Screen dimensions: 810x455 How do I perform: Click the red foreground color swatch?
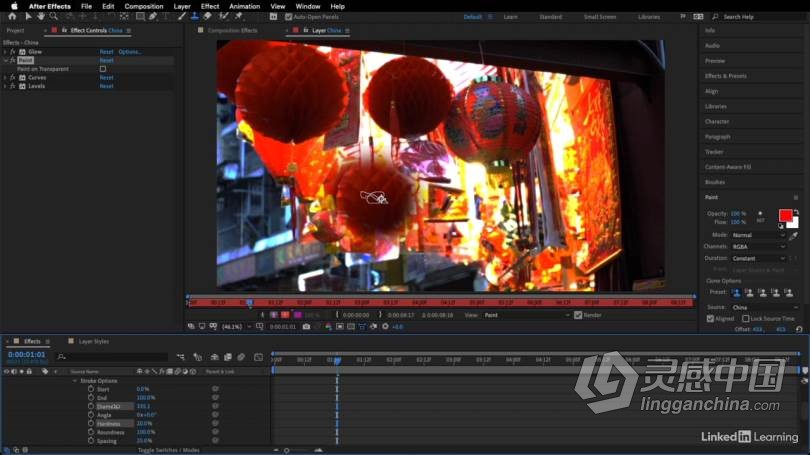(785, 215)
